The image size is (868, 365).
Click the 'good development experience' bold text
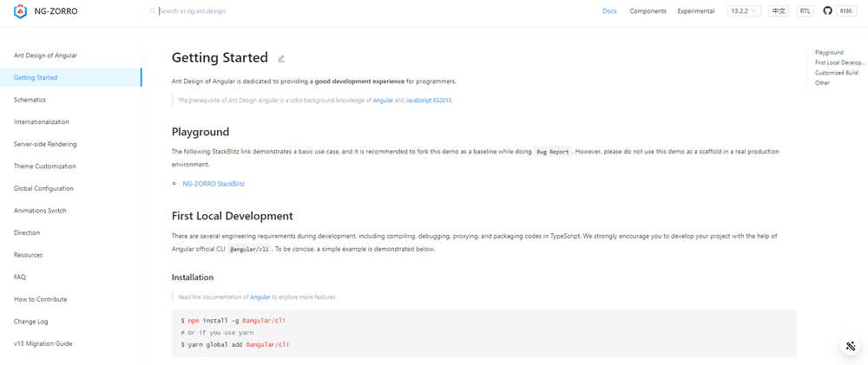click(x=360, y=81)
